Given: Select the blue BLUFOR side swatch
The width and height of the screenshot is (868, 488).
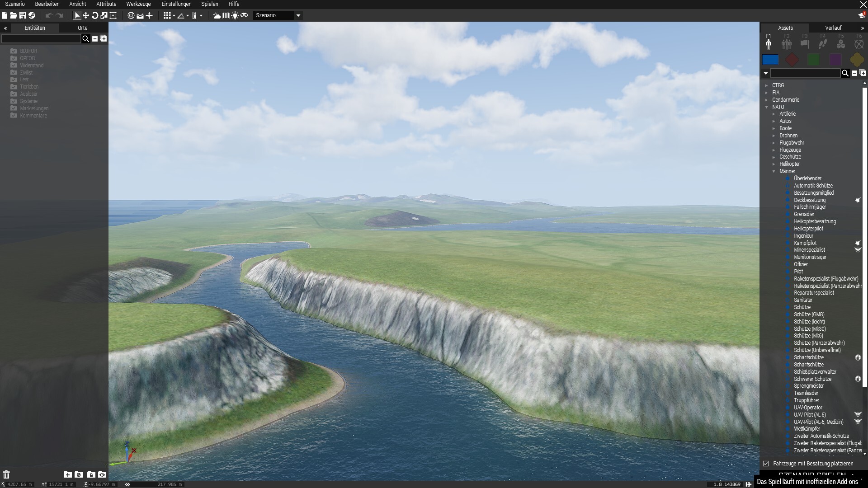Looking at the screenshot, I should click(770, 60).
